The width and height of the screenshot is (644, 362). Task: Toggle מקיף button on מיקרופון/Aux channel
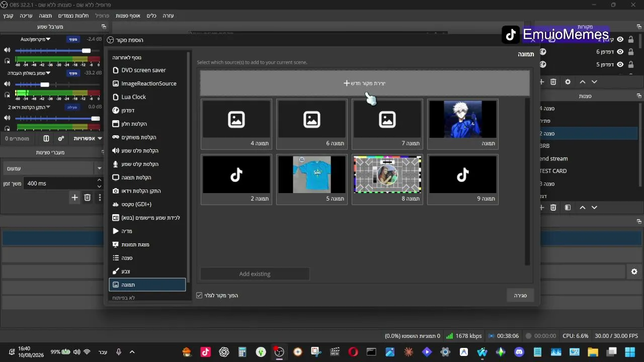[73, 39]
